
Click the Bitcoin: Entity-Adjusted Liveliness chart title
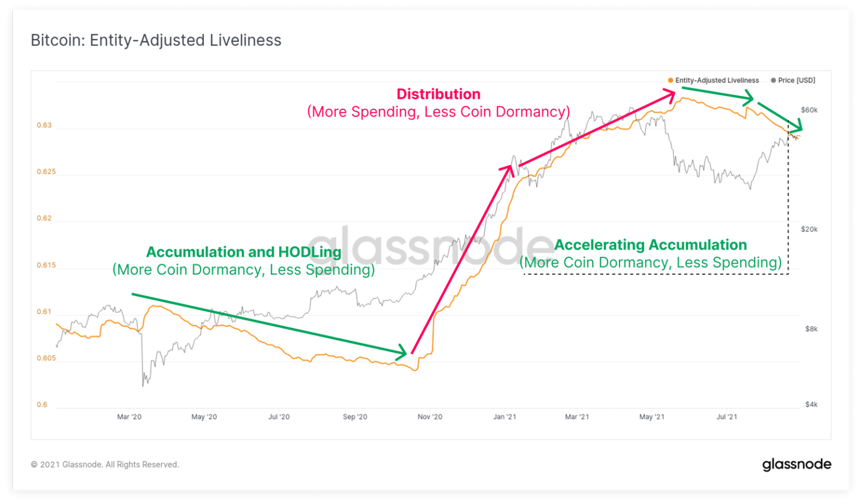point(156,40)
